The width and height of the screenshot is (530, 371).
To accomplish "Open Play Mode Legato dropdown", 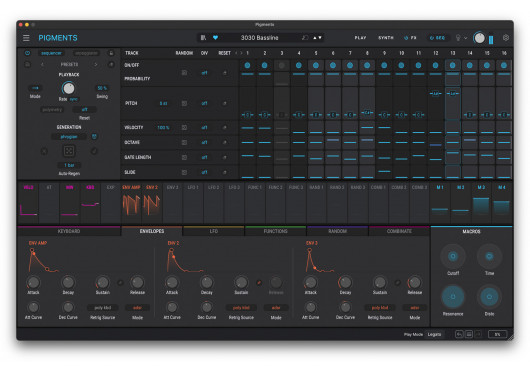I will pos(434,334).
